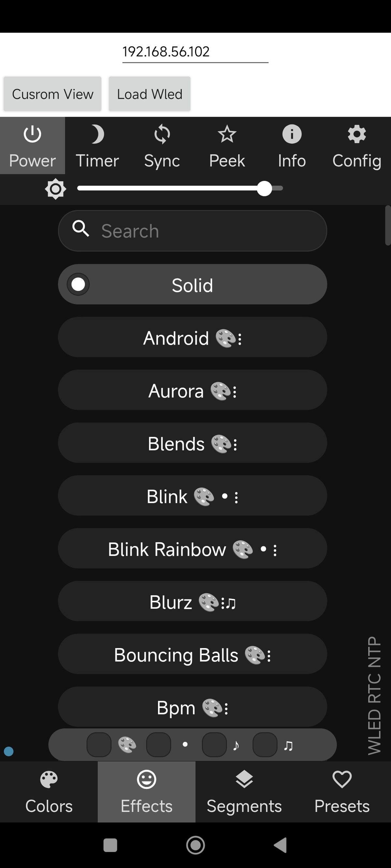Choose the Bouncing Balls effect

click(x=192, y=654)
